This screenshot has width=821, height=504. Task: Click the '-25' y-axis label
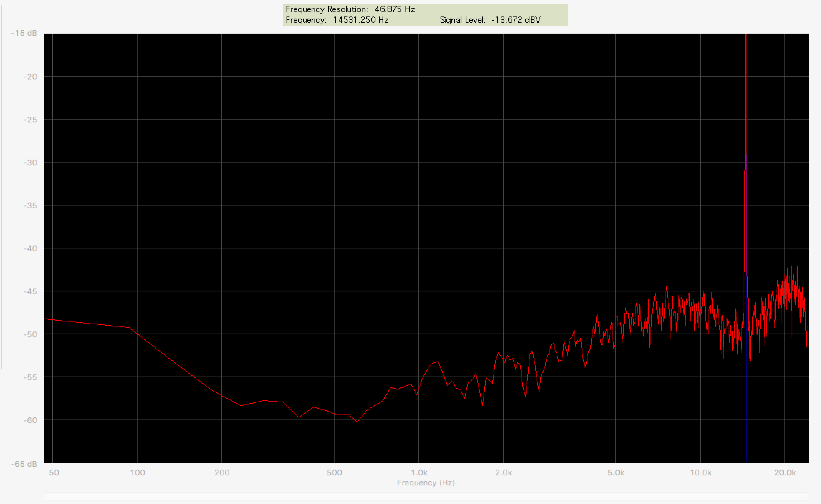[30, 120]
